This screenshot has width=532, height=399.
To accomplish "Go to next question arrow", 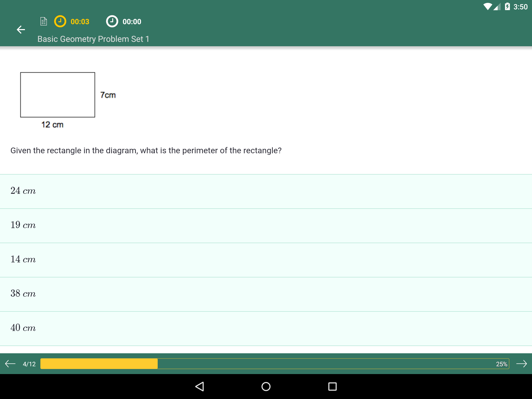I will pos(521,364).
